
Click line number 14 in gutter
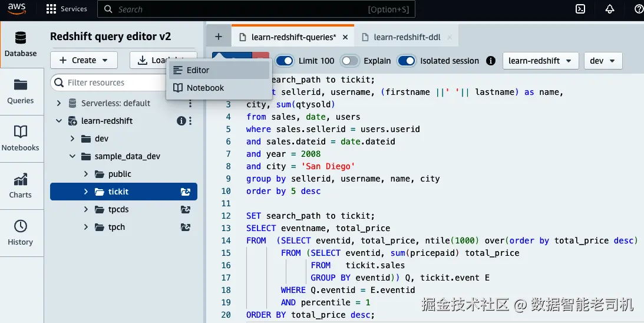pyautogui.click(x=226, y=240)
